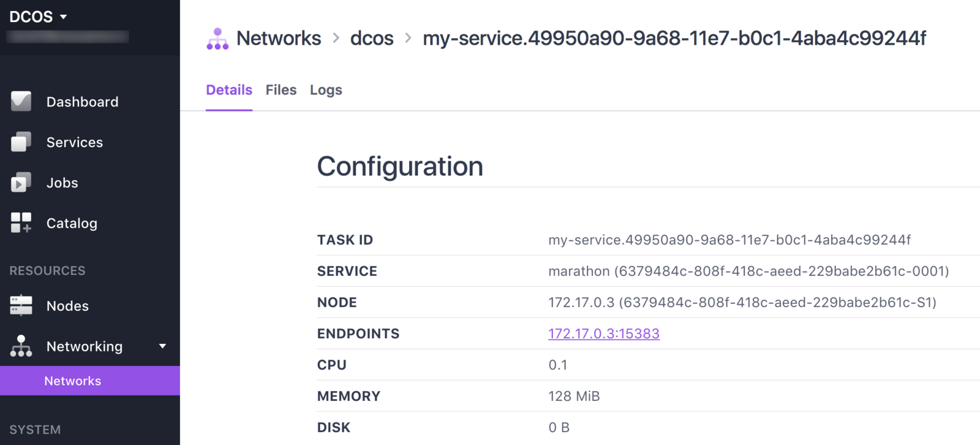Click the Jobs sidebar icon
This screenshot has width=980, height=445.
21,182
